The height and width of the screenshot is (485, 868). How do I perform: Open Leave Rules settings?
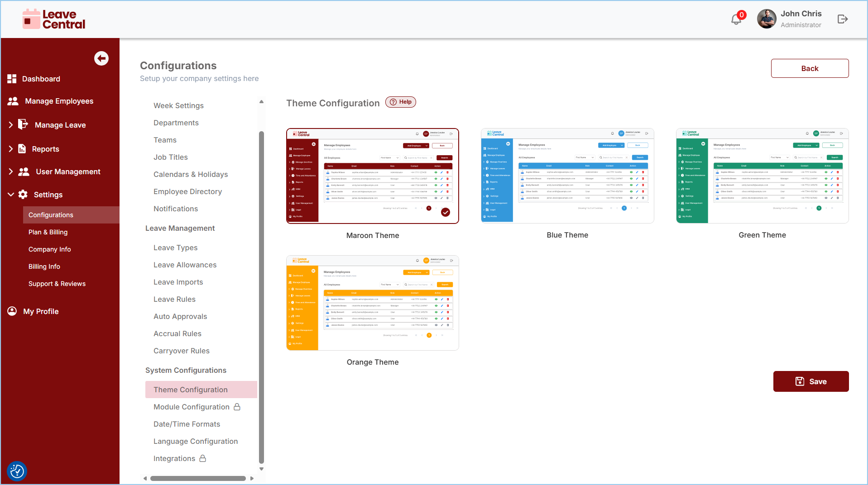[174, 299]
